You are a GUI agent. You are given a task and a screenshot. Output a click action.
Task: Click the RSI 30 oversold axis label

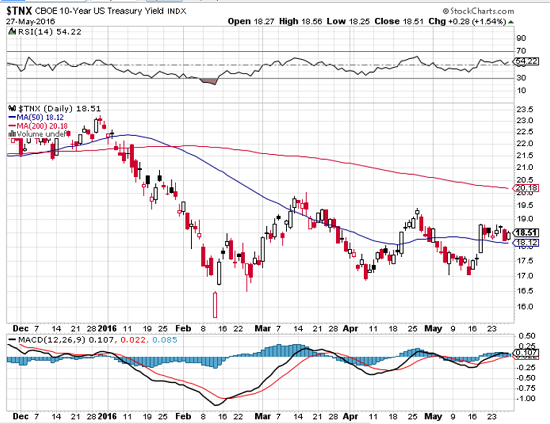521,78
